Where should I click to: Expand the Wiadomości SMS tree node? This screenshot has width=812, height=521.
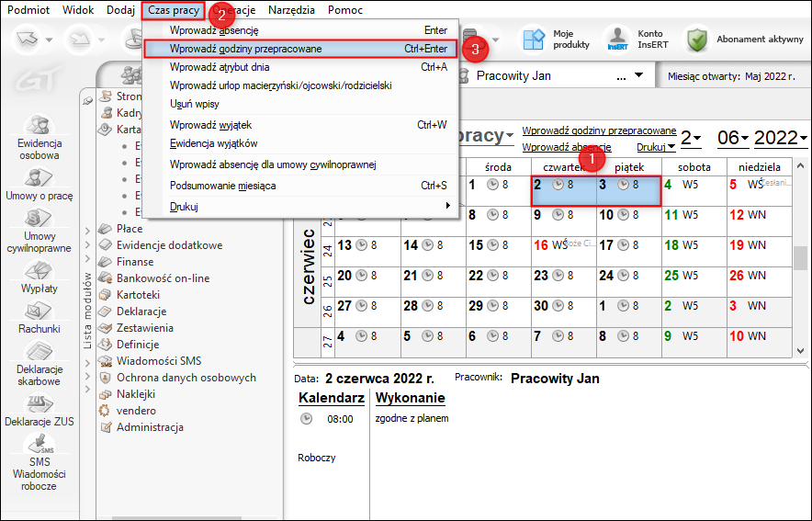click(x=87, y=362)
